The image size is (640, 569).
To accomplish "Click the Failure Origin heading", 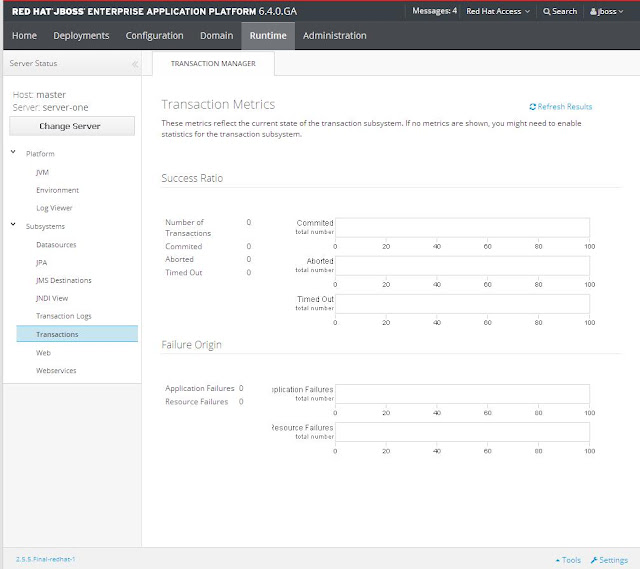I will pyautogui.click(x=191, y=345).
